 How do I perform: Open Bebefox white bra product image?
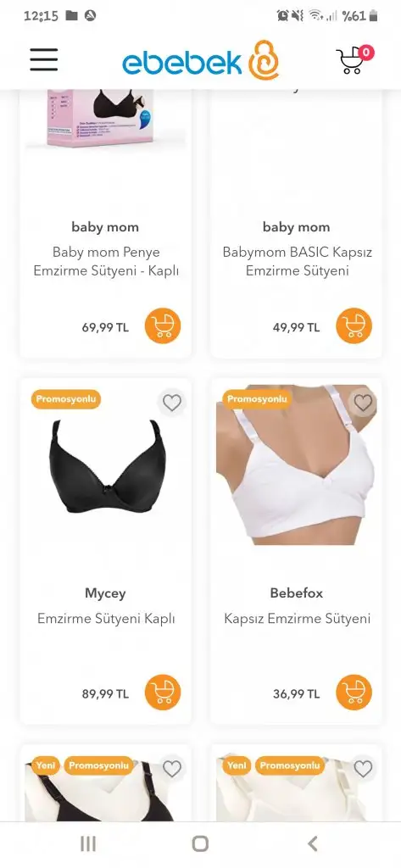pyautogui.click(x=297, y=465)
